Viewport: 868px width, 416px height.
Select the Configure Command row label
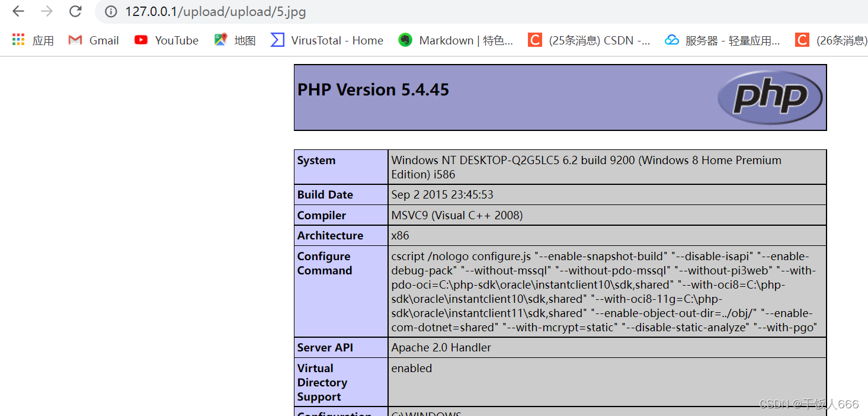click(325, 264)
